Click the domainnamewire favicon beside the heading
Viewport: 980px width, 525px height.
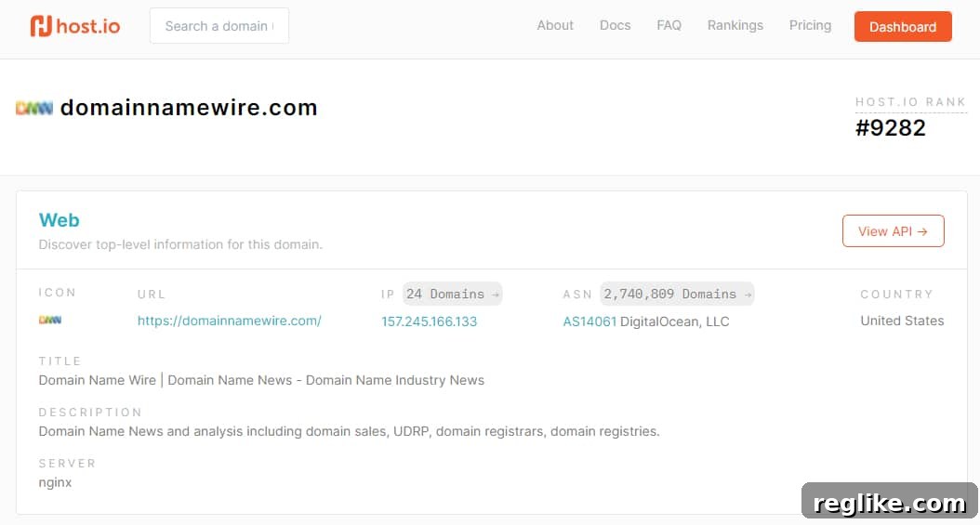(x=34, y=109)
